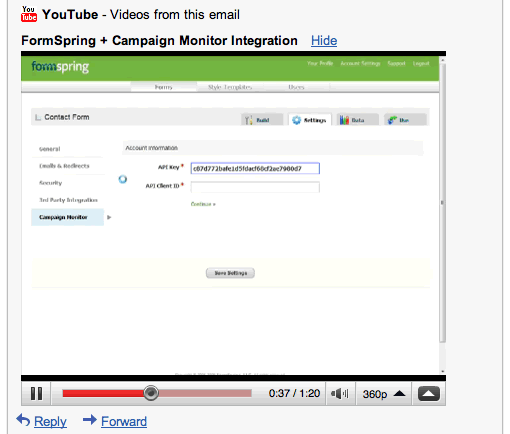Click the API Client ID field

[x=255, y=187]
